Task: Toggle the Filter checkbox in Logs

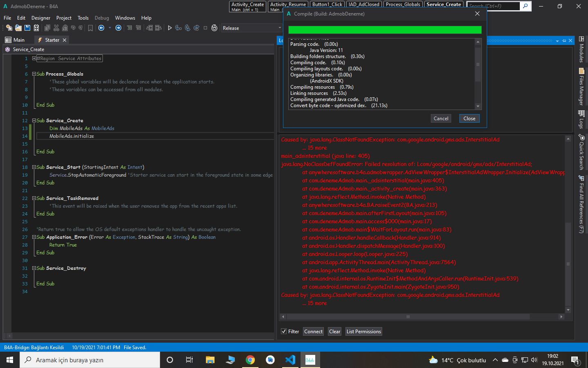Action: pyautogui.click(x=284, y=331)
